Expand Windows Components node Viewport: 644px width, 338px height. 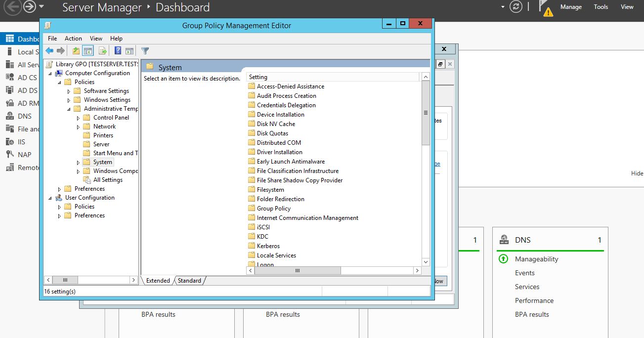click(78, 171)
